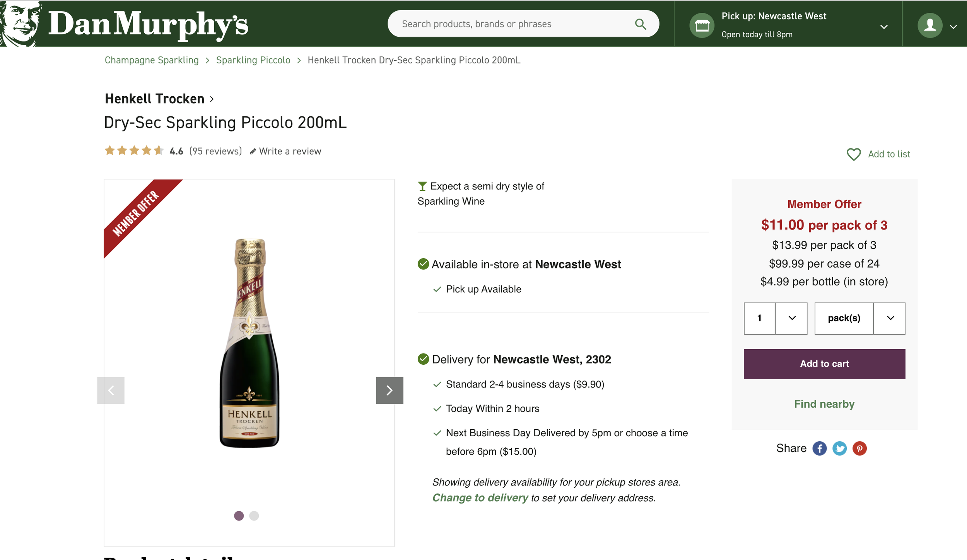Image resolution: width=967 pixels, height=560 pixels.
Task: Click the star rating display
Action: pos(134,150)
